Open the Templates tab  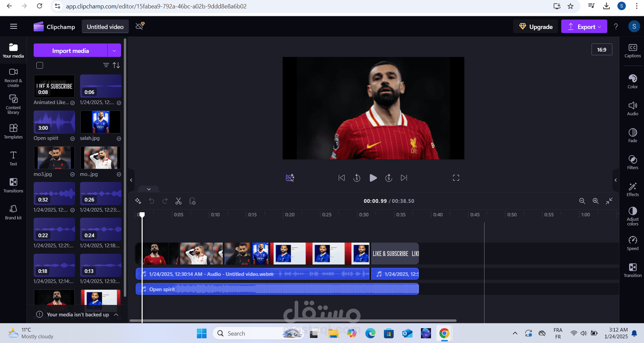click(x=13, y=131)
